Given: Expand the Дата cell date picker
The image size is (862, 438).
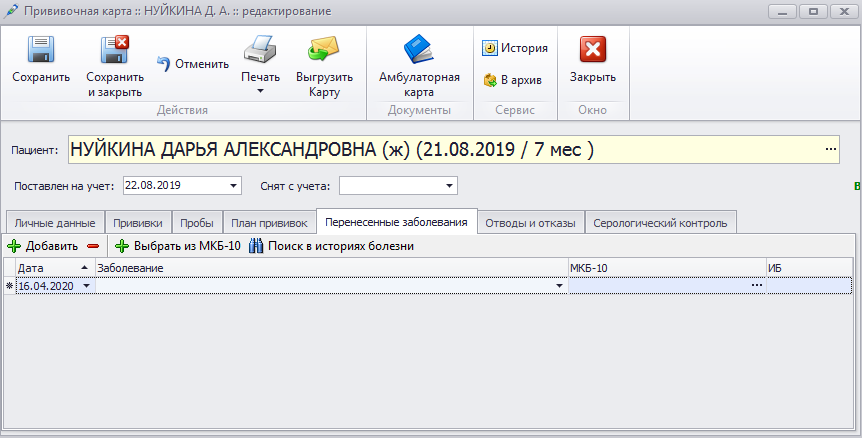Looking at the screenshot, I should [x=86, y=286].
